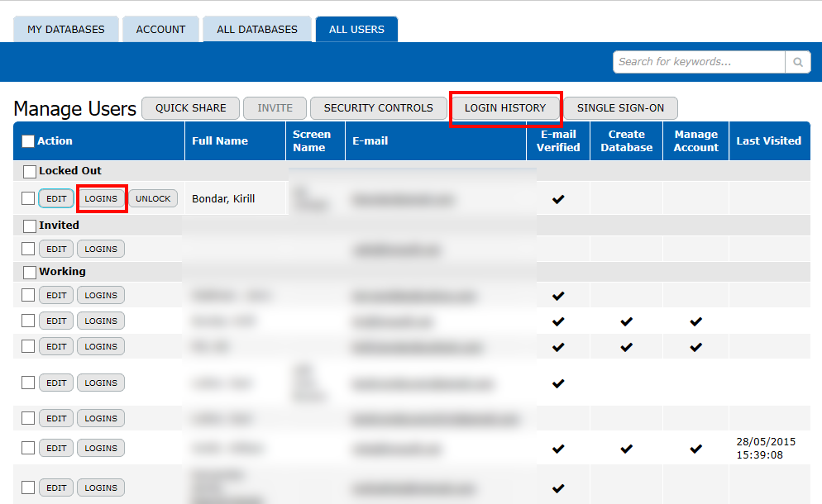The image size is (822, 504).
Task: Select the All Users tab
Action: (356, 29)
